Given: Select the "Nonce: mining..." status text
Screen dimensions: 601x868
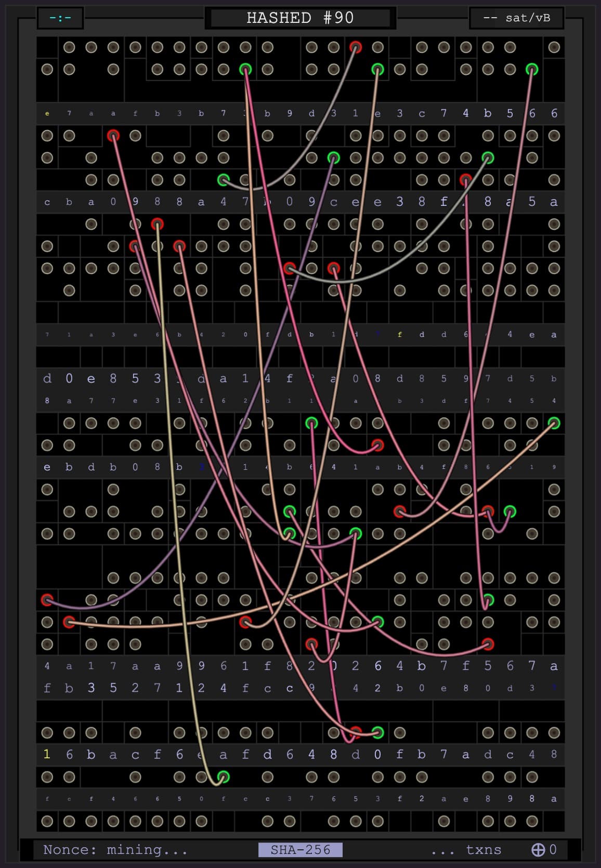Looking at the screenshot, I should coord(115,850).
